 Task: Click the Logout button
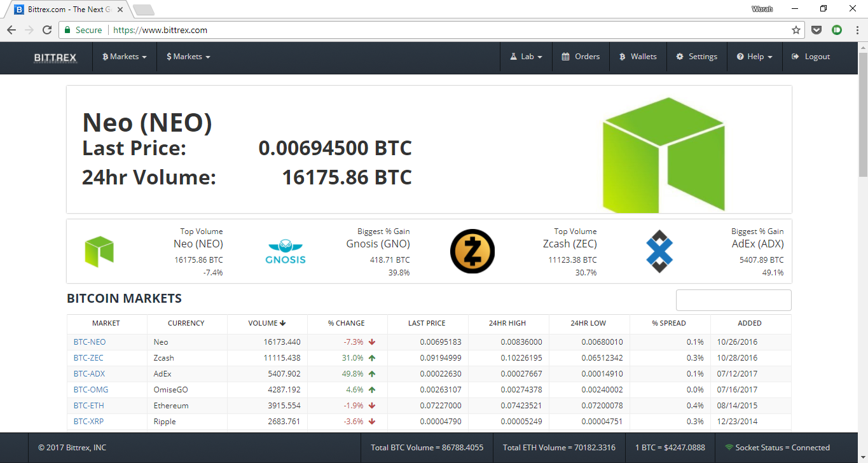point(811,57)
